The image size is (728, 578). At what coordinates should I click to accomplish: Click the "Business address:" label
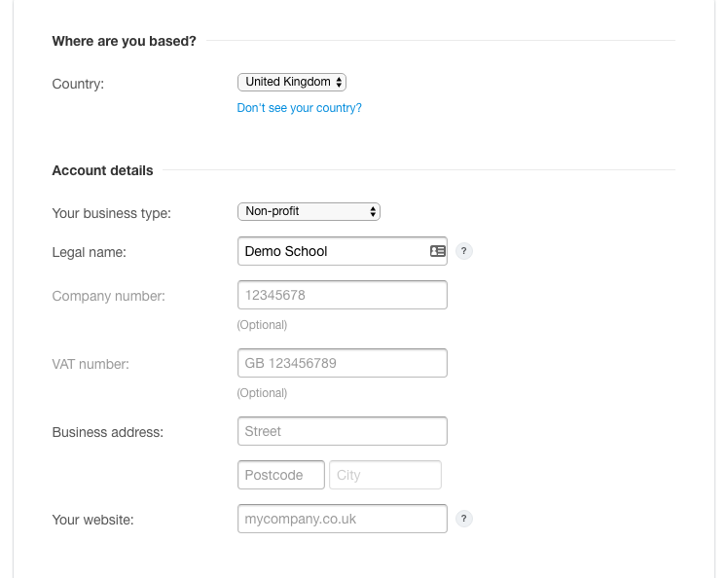[107, 432]
